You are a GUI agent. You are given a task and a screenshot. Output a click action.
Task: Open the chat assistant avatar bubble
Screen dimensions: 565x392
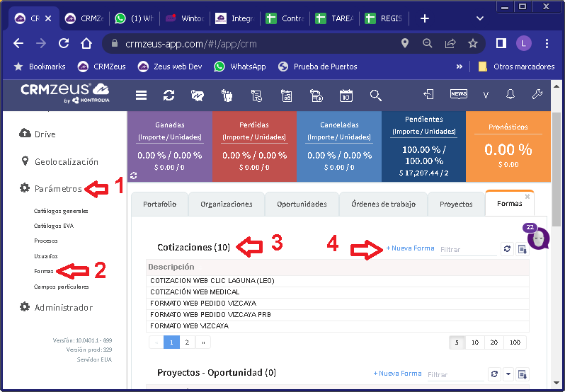click(x=538, y=239)
